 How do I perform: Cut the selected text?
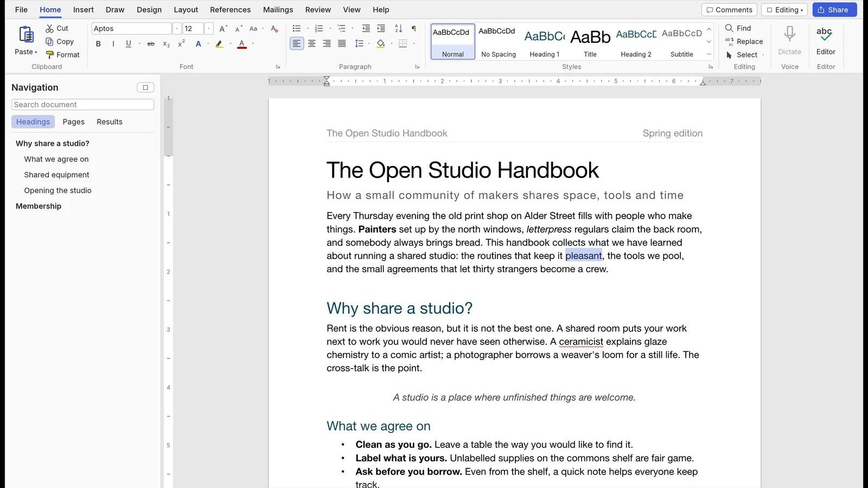coord(57,28)
